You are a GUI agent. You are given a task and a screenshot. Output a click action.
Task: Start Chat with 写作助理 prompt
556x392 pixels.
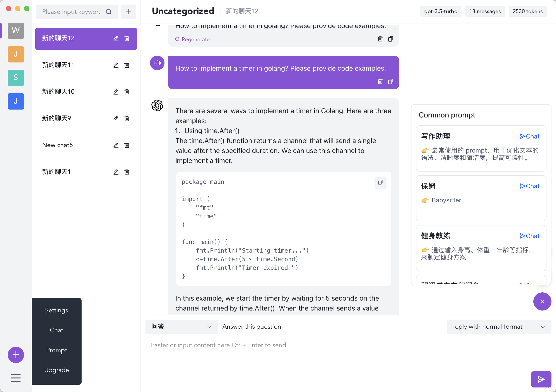point(529,136)
